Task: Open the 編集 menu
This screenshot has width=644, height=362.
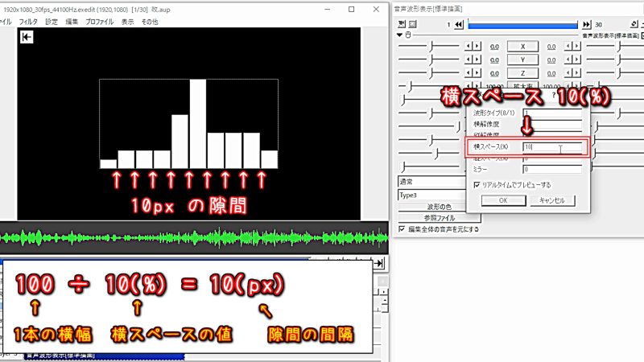Action: coord(72,22)
